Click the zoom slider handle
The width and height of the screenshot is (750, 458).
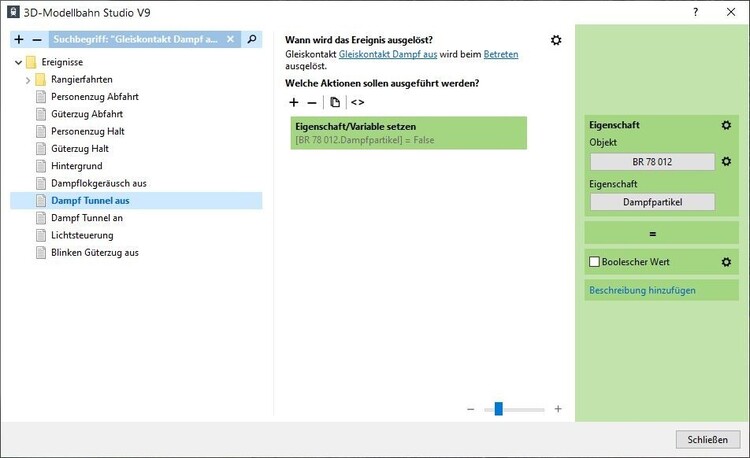pyautogui.click(x=498, y=408)
